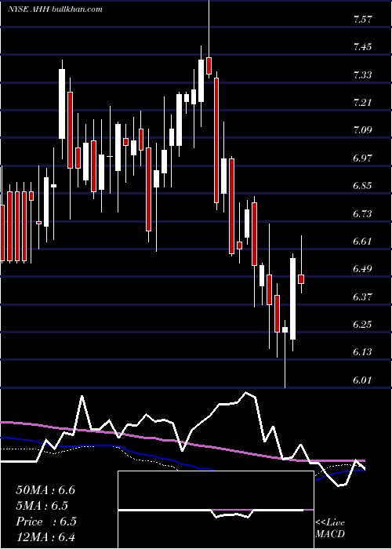The image size is (392, 549).
Task: Click the 7.57 price axis label
Action: pos(362,20)
